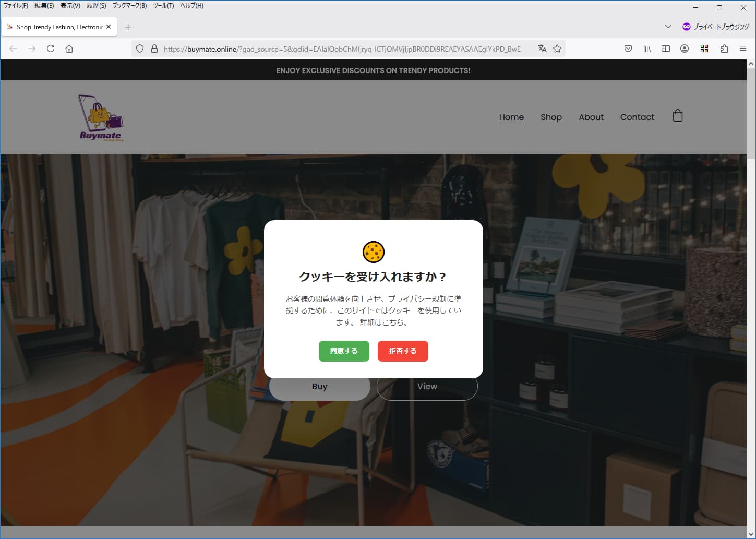The width and height of the screenshot is (756, 539).
Task: Open the About page link
Action: click(591, 117)
